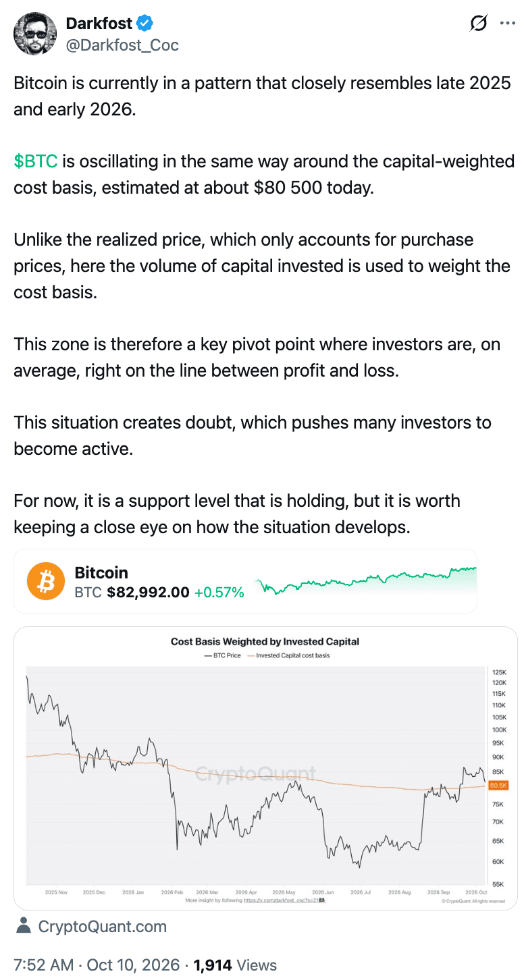Open the Darkfost display name
Screen dimensions: 524x980
pos(99,24)
